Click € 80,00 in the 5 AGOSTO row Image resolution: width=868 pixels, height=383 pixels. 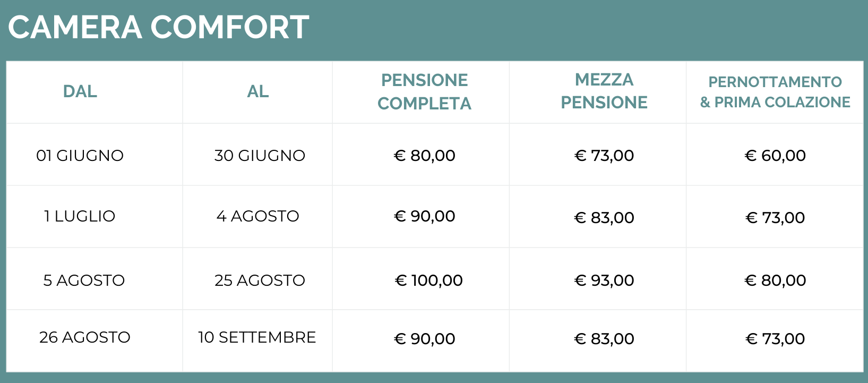point(775,280)
